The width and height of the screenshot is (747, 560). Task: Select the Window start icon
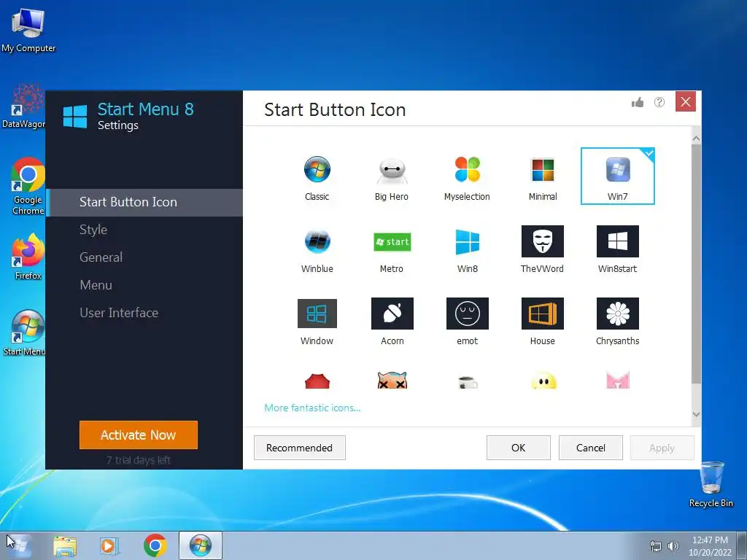click(317, 322)
